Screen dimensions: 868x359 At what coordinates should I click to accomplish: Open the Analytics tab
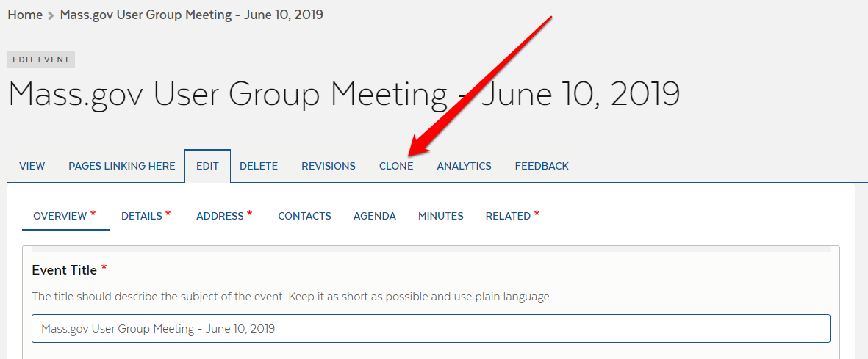[x=464, y=166]
